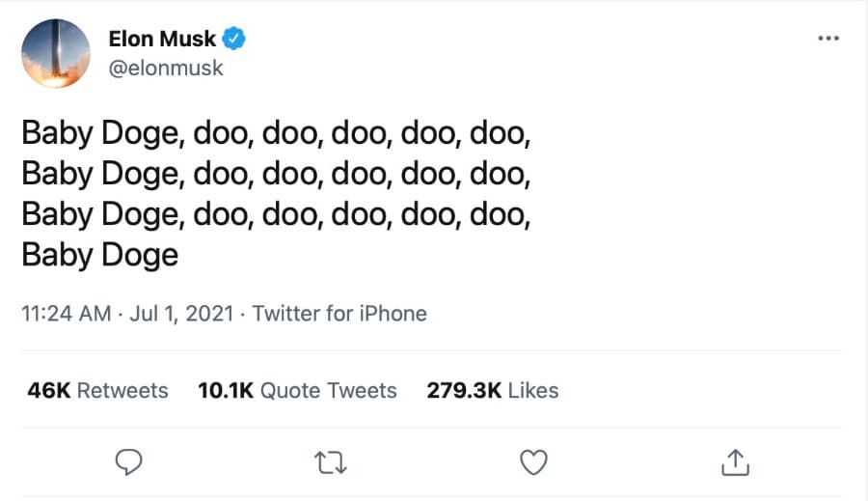Like the tweet with heart icon
The width and height of the screenshot is (868, 501).
coord(533,462)
